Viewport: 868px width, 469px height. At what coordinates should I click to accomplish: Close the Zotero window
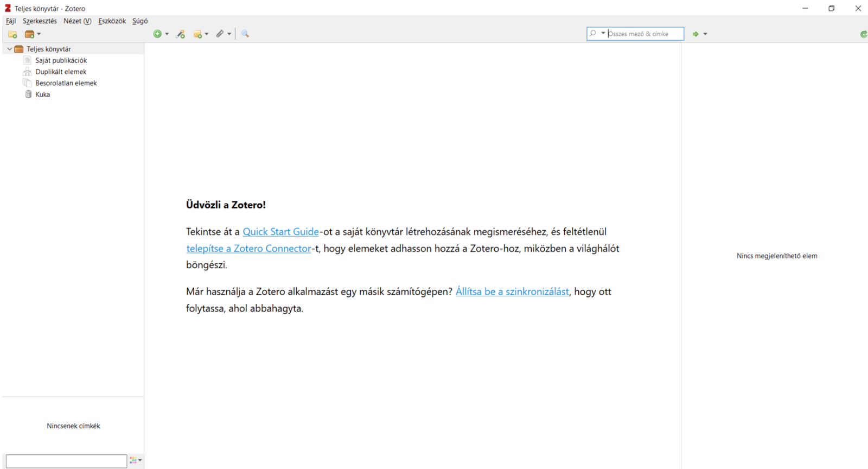[x=858, y=8]
